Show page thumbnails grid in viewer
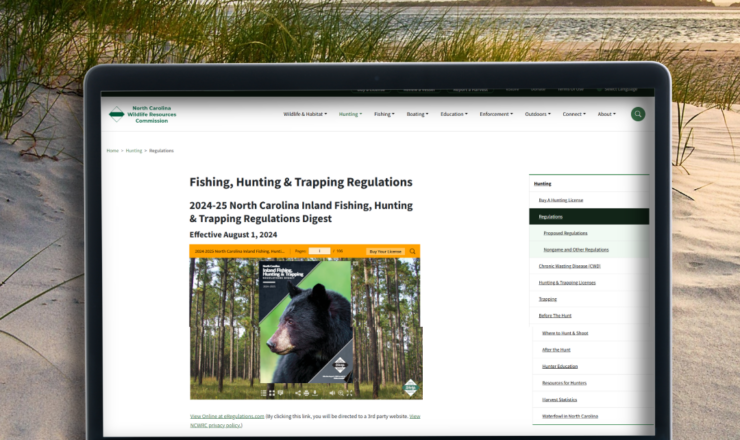Screen dimensions: 740x440 (272, 393)
